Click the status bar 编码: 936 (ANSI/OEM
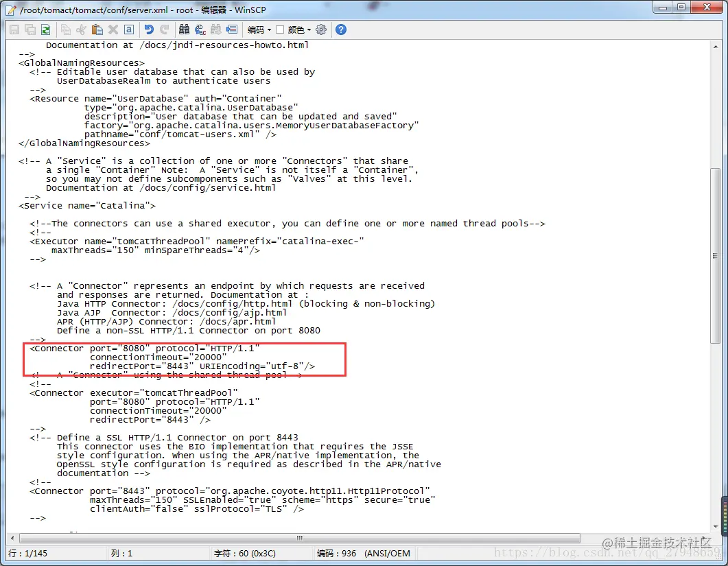 pyautogui.click(x=363, y=554)
